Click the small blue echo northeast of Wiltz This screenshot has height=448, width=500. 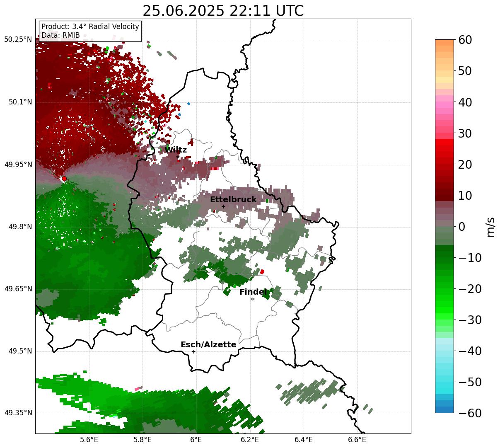click(x=189, y=103)
